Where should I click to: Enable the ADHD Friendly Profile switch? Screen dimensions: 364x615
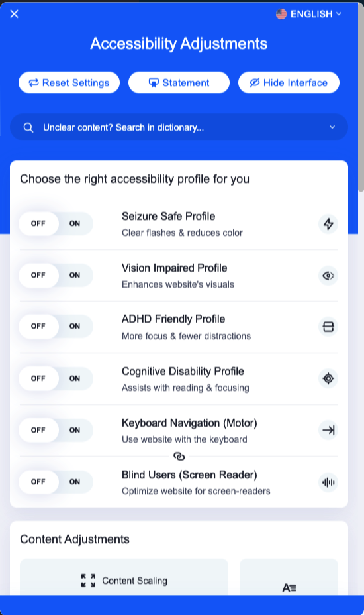(x=75, y=326)
